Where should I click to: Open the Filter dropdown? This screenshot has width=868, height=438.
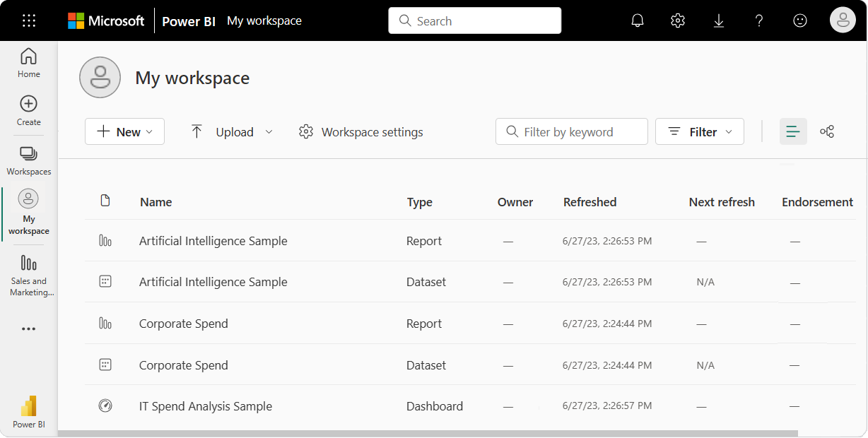(699, 131)
